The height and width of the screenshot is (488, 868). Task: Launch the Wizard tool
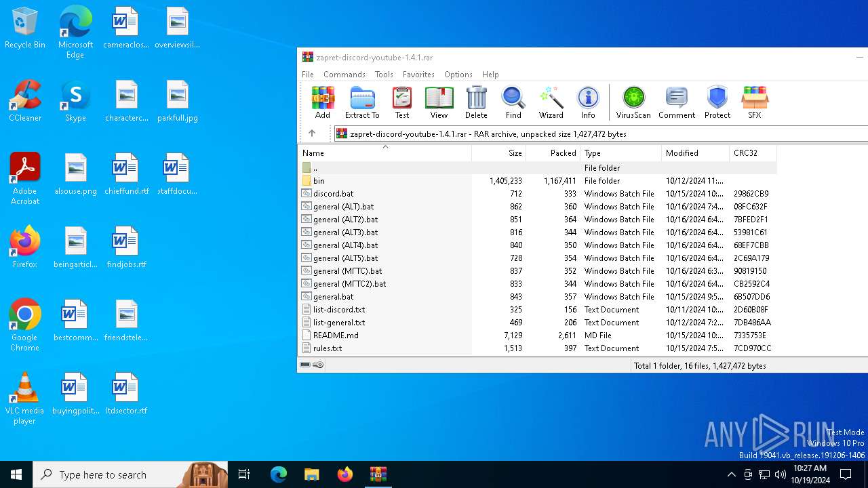click(x=551, y=102)
